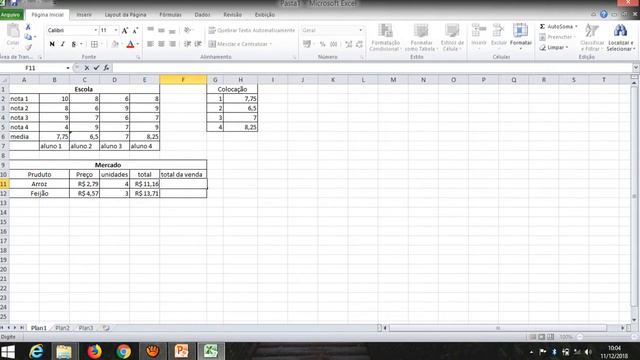
Task: Click inside the formula bar field
Action: (371, 68)
